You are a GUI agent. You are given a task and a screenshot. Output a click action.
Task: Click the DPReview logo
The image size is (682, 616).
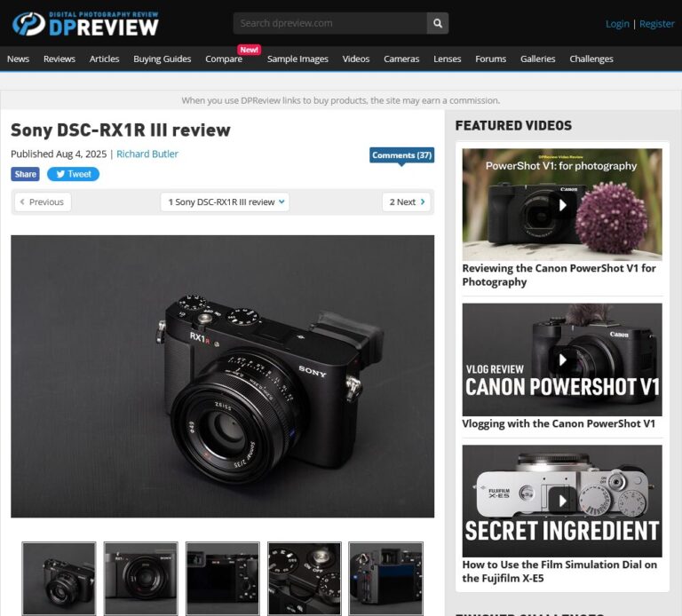pos(85,23)
